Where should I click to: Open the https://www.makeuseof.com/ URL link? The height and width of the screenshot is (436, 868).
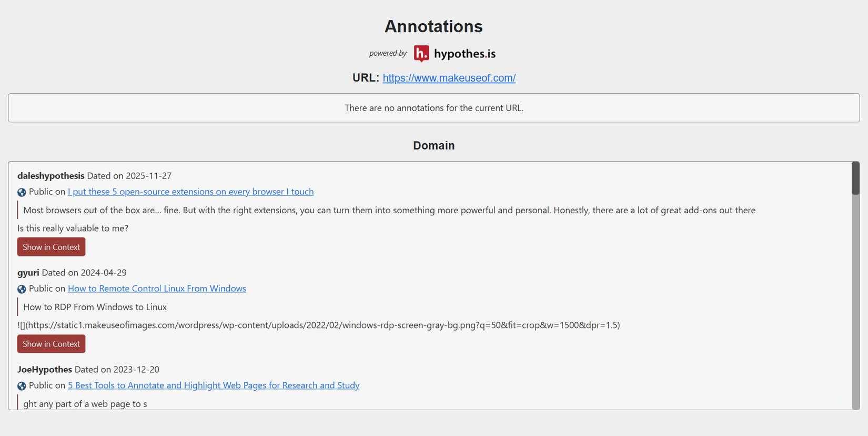click(x=449, y=78)
